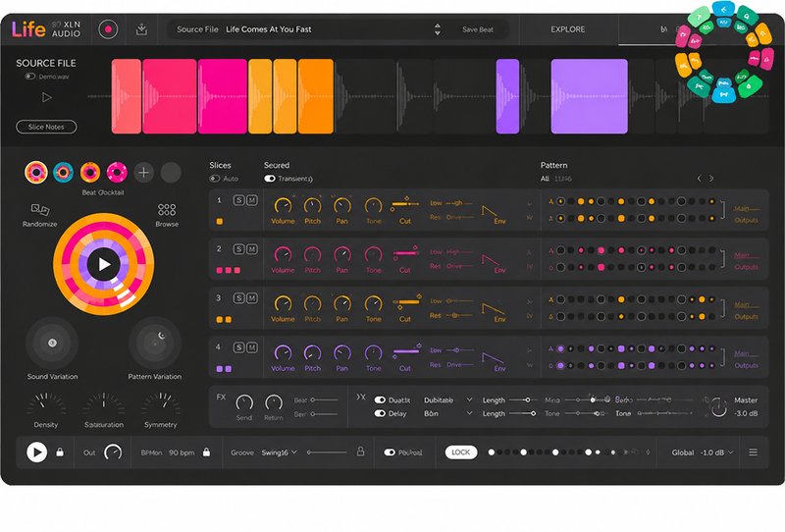The image size is (785, 532).
Task: Select the All pattern filter
Action: pos(545,179)
